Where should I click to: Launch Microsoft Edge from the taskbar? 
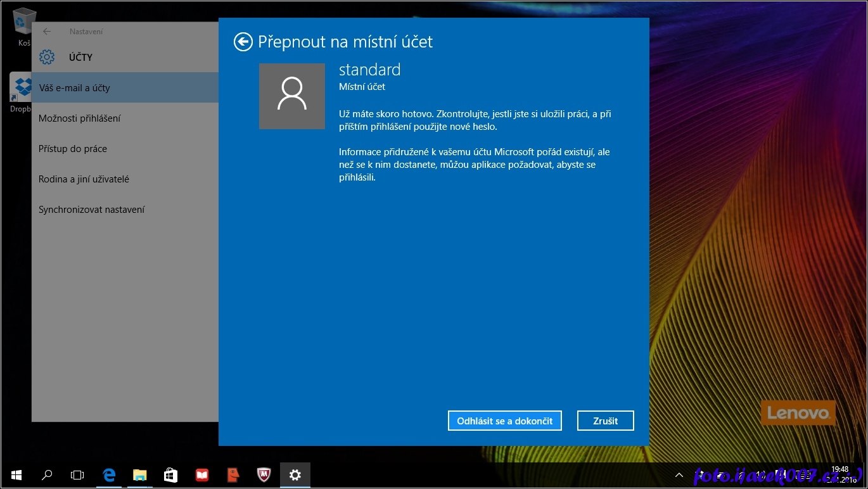pos(109,475)
